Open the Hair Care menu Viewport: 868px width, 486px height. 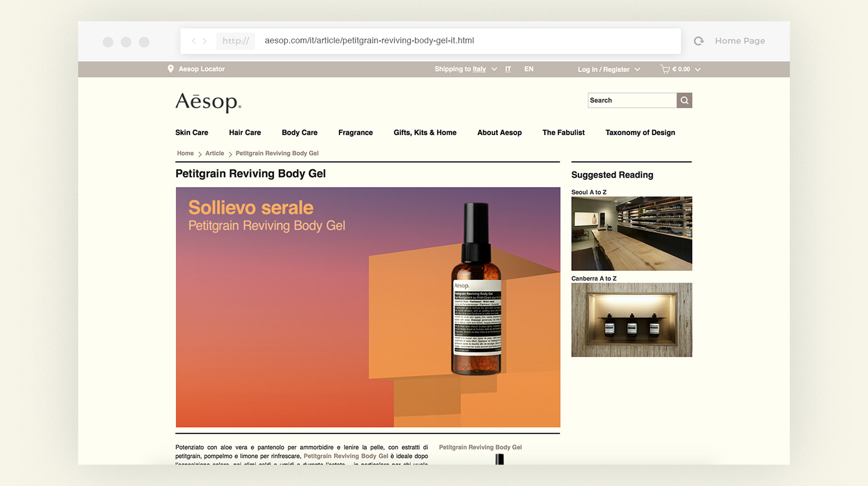245,132
